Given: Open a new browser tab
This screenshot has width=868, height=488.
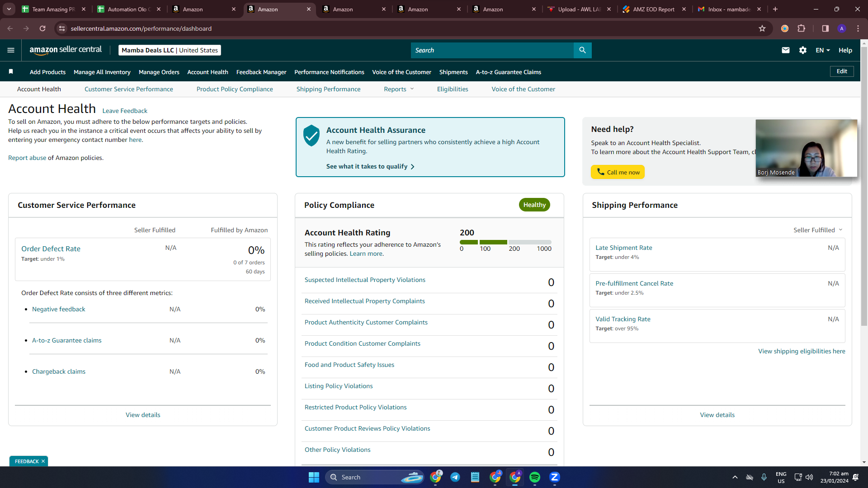Looking at the screenshot, I should pyautogui.click(x=775, y=9).
